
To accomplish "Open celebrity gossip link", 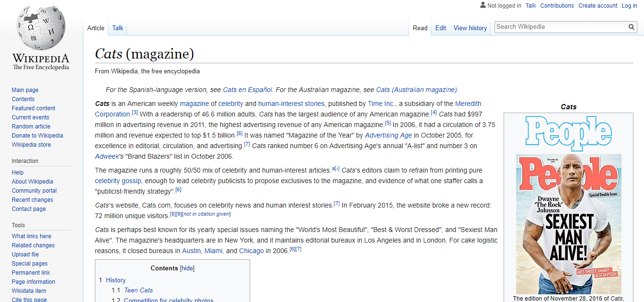I will (x=118, y=181).
